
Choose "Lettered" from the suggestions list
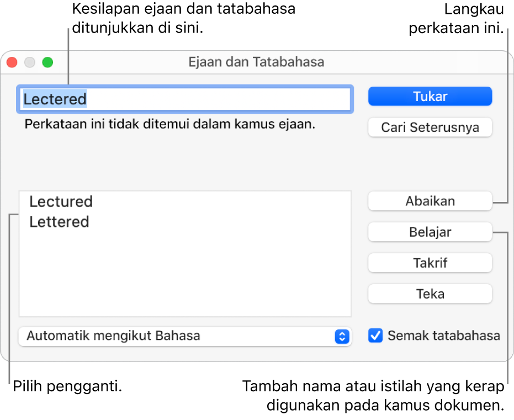59,222
